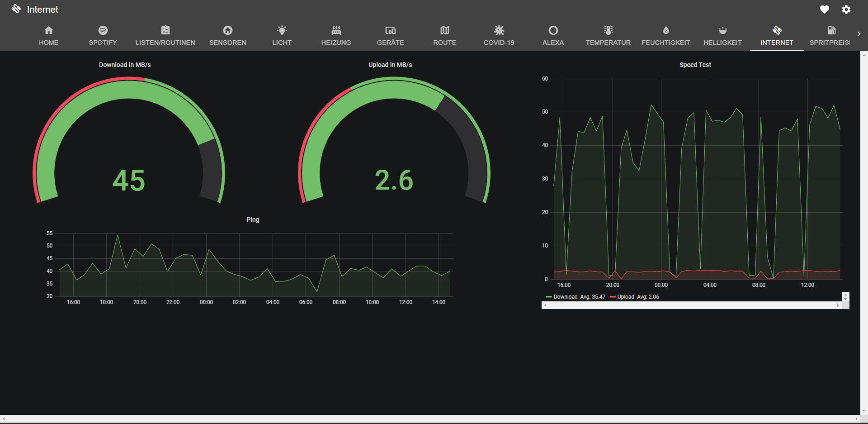Click the 'Avg: 2.06' upload average text
868x424 pixels.
click(648, 297)
